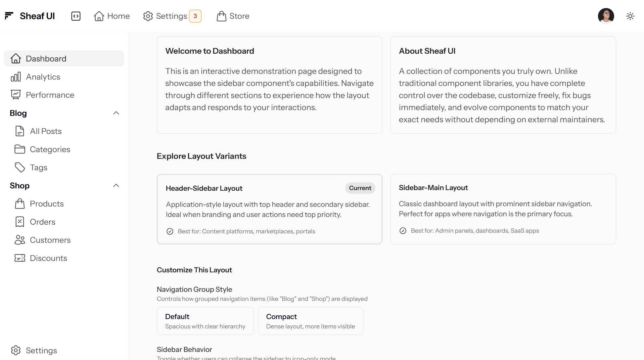Select the Compact navigation group style
This screenshot has height=360, width=644.
tap(310, 321)
